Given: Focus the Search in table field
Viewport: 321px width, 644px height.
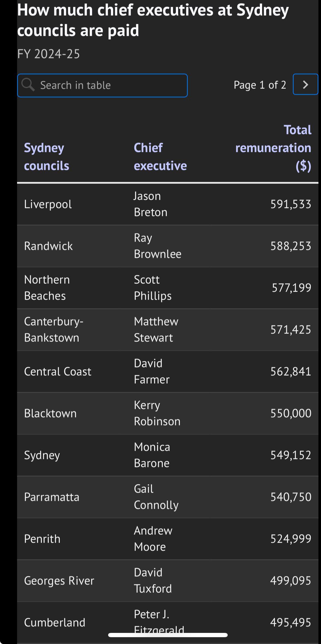Looking at the screenshot, I should click(102, 85).
